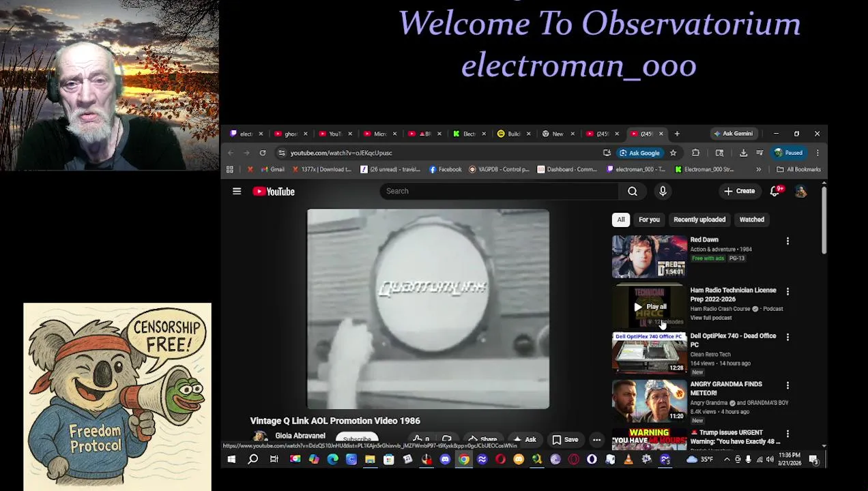
Task: Open Chrome extensions puzzle icon
Action: click(x=695, y=153)
